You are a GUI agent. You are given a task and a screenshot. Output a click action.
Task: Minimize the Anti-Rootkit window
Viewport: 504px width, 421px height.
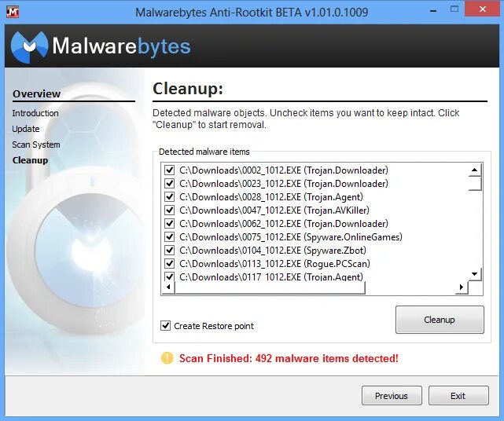coord(433,10)
